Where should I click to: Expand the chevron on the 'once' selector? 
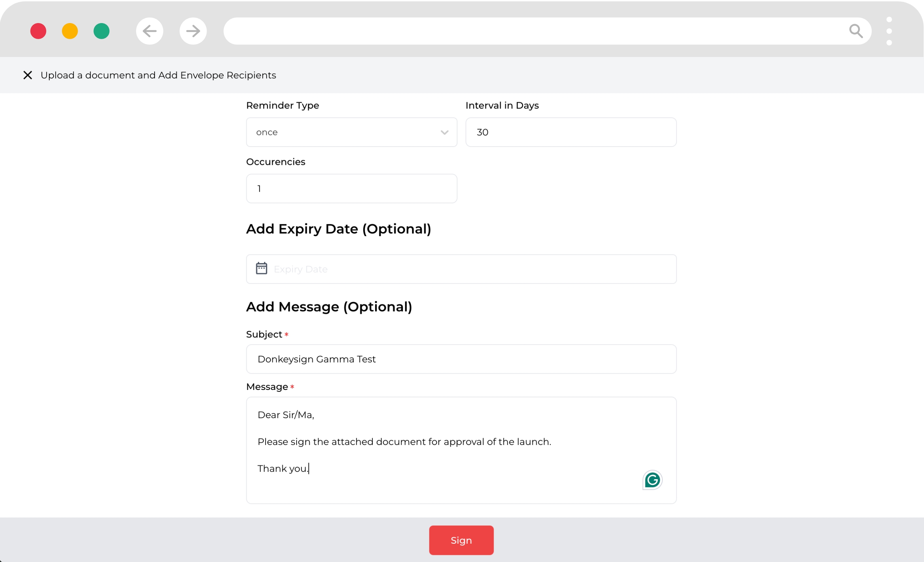pyautogui.click(x=444, y=132)
